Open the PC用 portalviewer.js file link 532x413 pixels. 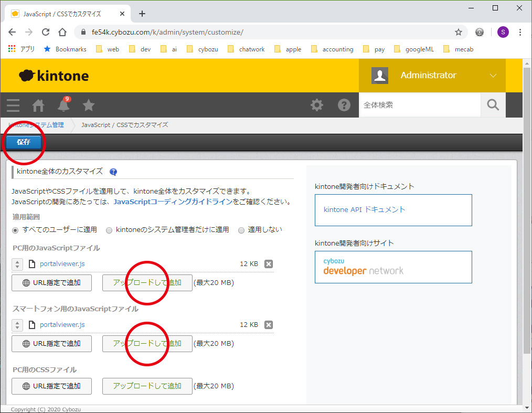click(x=62, y=263)
